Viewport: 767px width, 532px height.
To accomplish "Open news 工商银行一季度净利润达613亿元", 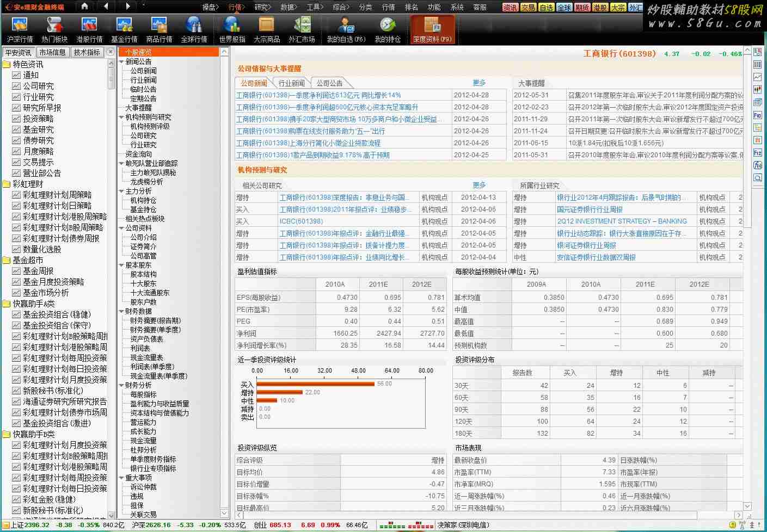I will coord(318,95).
